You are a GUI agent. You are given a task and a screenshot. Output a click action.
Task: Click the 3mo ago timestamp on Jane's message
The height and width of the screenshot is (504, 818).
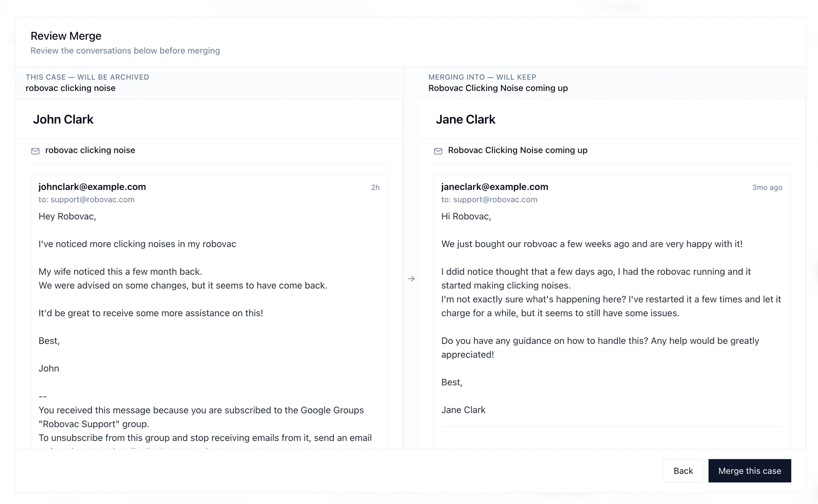(x=766, y=187)
